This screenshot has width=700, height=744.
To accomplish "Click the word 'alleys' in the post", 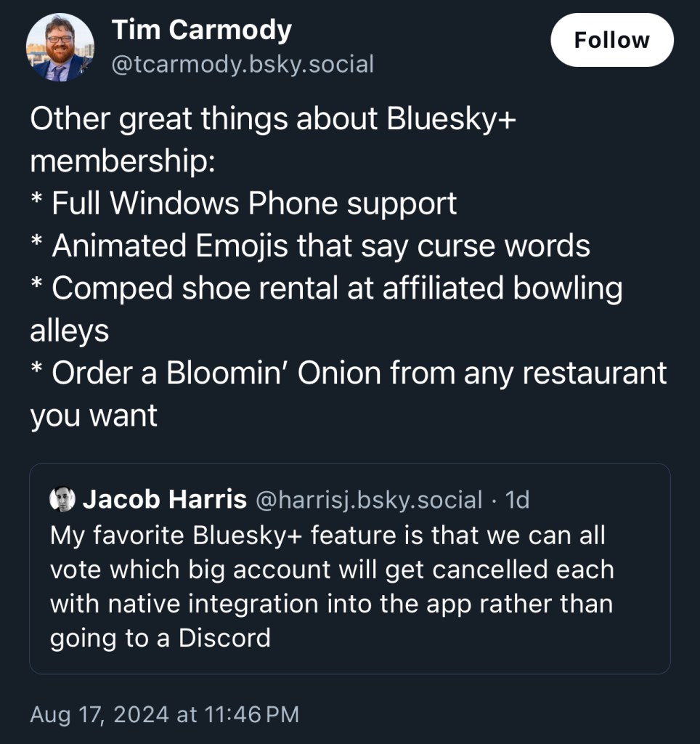I will 70,331.
